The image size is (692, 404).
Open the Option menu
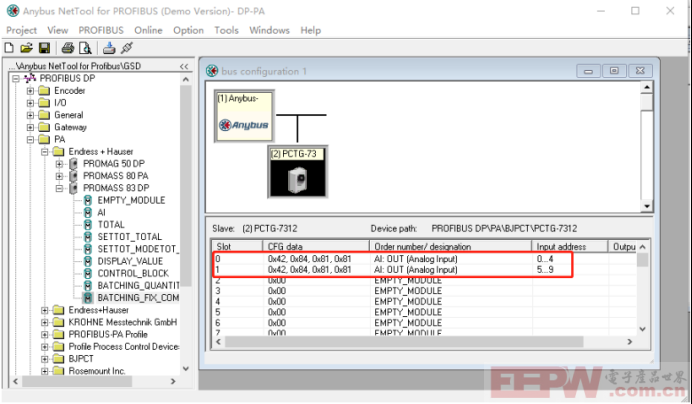coord(188,30)
